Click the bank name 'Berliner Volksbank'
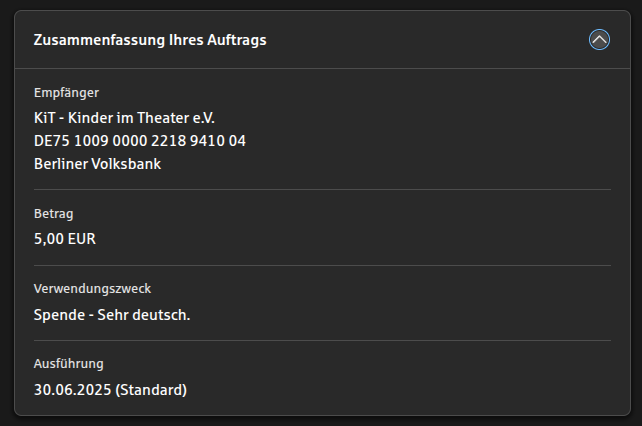Viewport: 642px width, 426px height. (x=97, y=164)
